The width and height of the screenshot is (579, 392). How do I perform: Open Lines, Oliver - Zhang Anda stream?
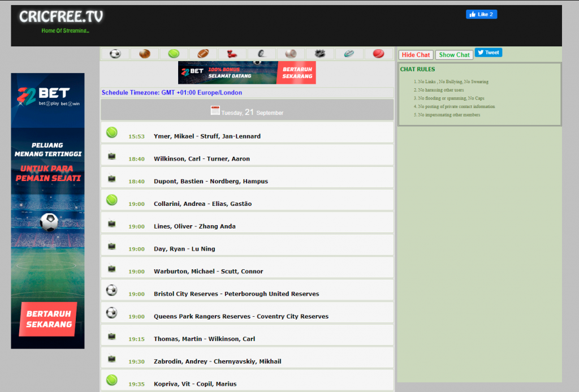[x=195, y=226]
